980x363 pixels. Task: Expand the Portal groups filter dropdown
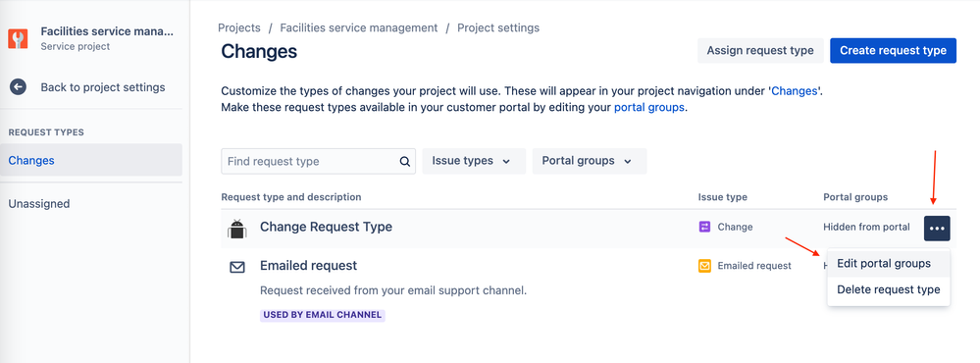pyautogui.click(x=590, y=161)
